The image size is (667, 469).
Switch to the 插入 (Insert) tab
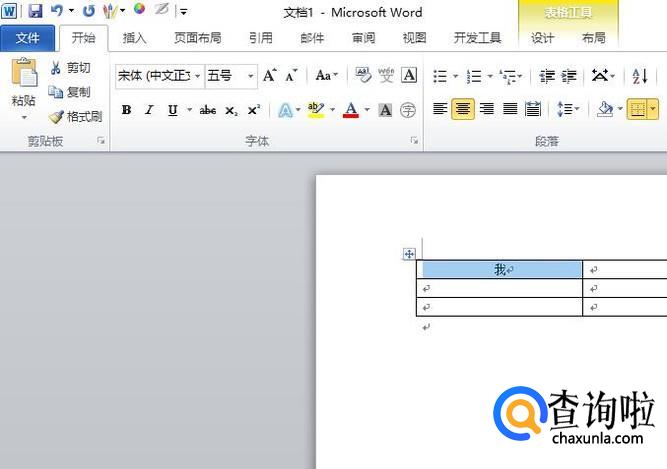click(x=134, y=38)
